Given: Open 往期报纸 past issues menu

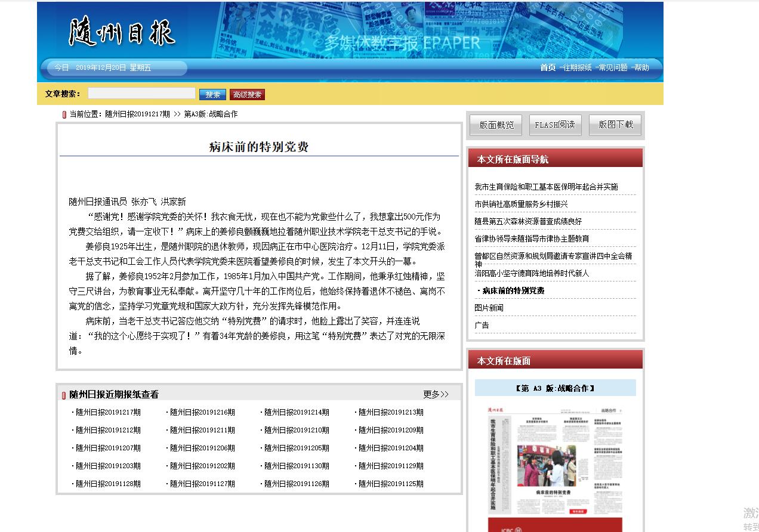Looking at the screenshot, I should pyautogui.click(x=577, y=68).
